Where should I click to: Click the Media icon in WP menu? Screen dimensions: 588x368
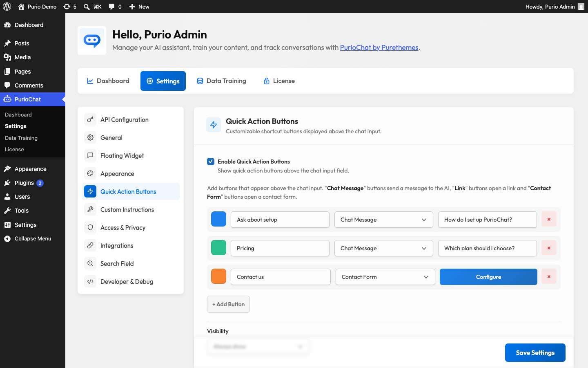click(7, 57)
